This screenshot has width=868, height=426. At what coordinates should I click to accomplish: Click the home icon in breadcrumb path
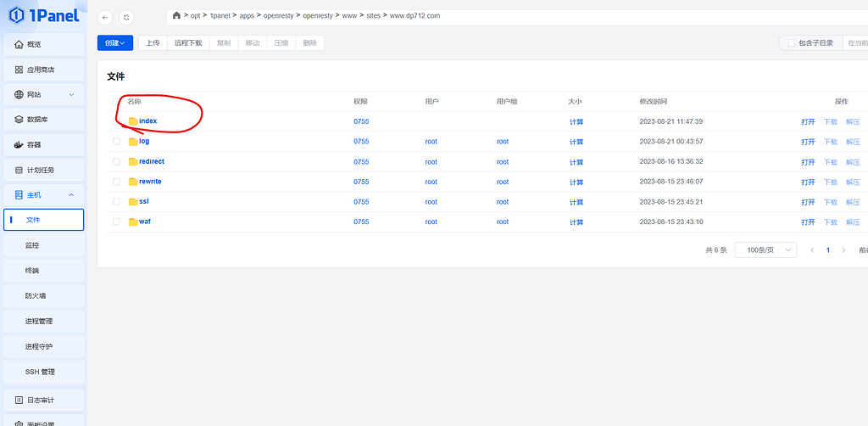point(176,15)
